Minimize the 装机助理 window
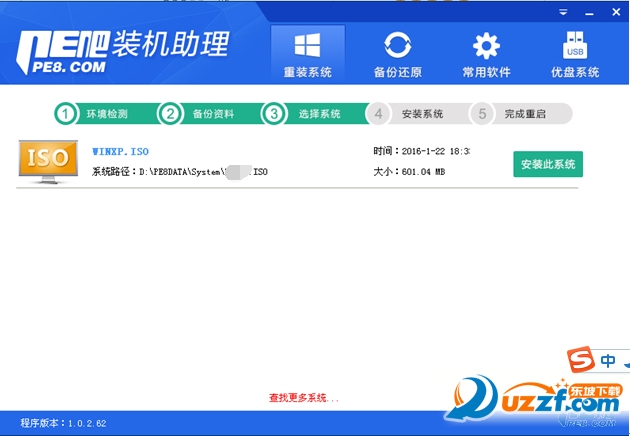 589,13
